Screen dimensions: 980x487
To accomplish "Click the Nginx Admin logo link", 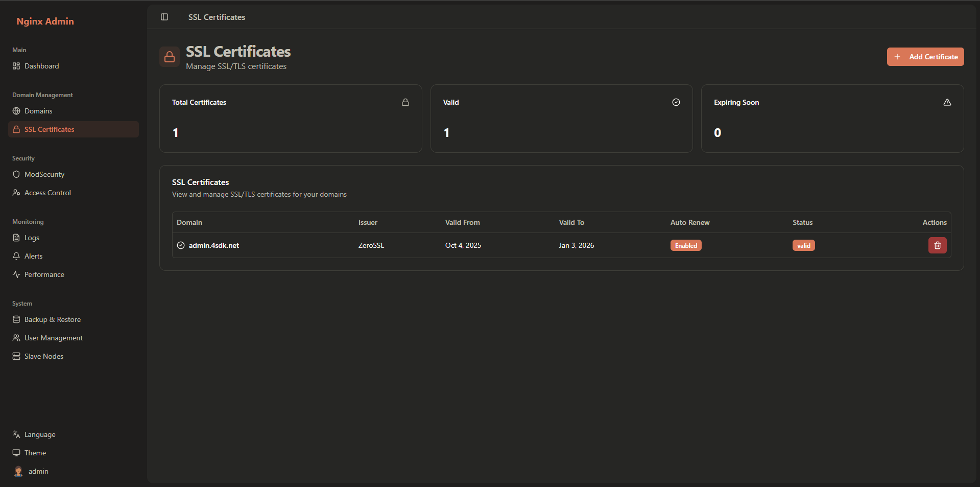I will pyautogui.click(x=45, y=21).
